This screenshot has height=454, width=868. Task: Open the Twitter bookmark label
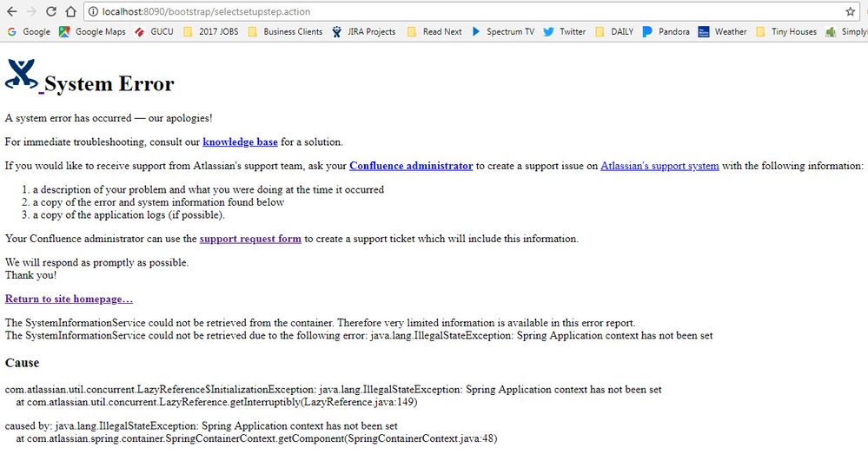click(573, 31)
